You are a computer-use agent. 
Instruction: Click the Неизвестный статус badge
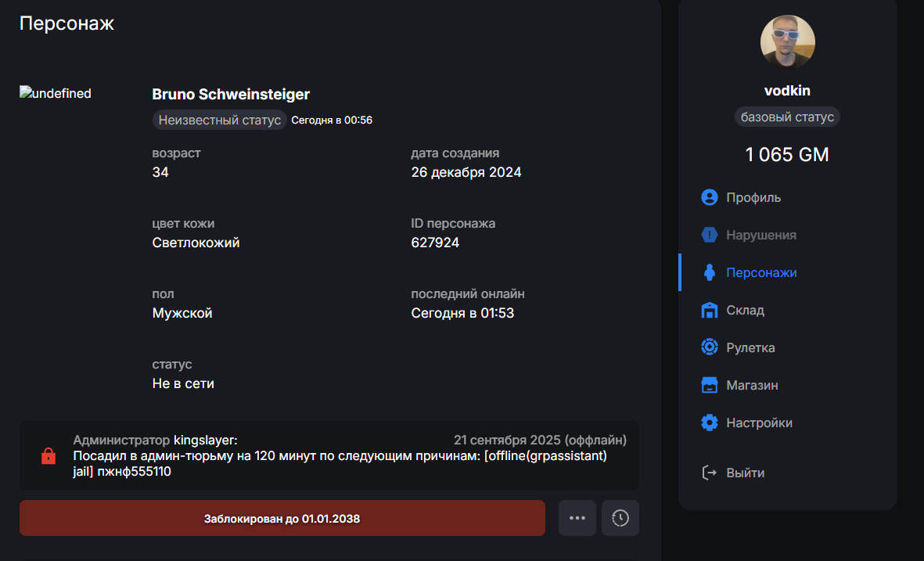(x=219, y=120)
